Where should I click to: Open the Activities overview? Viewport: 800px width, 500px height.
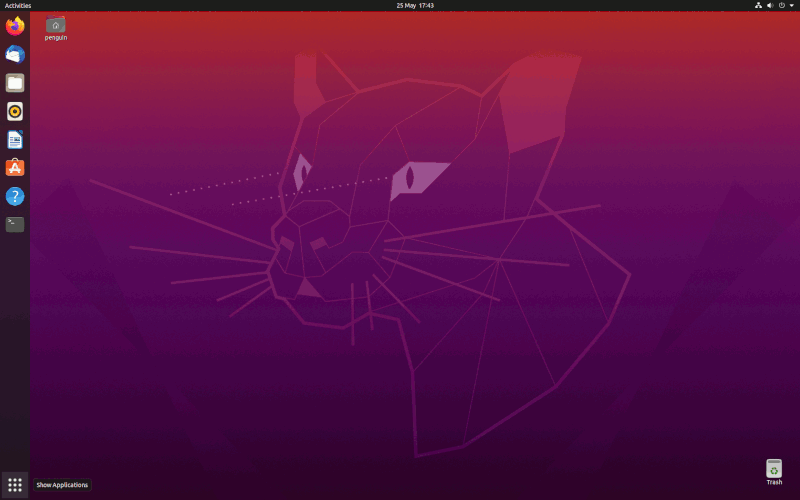click(x=18, y=5)
